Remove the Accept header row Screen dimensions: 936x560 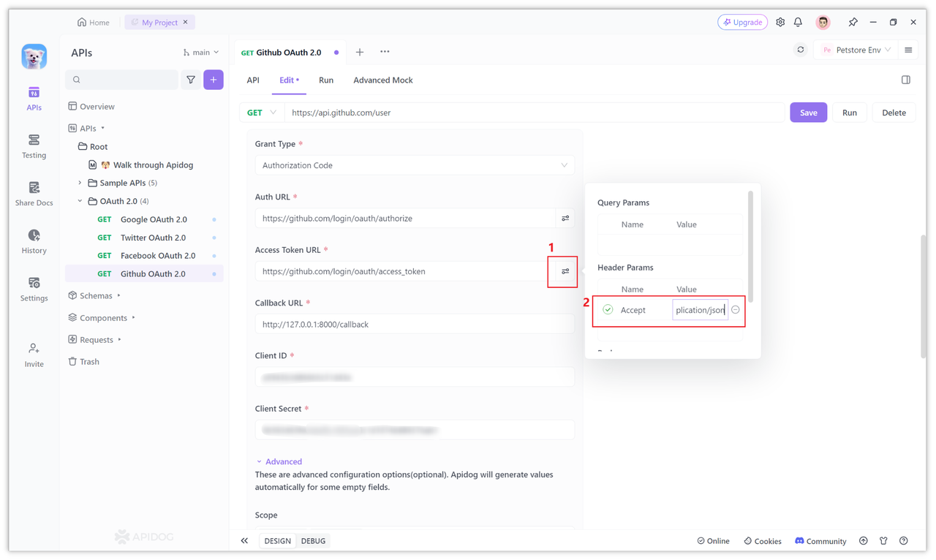coord(736,310)
